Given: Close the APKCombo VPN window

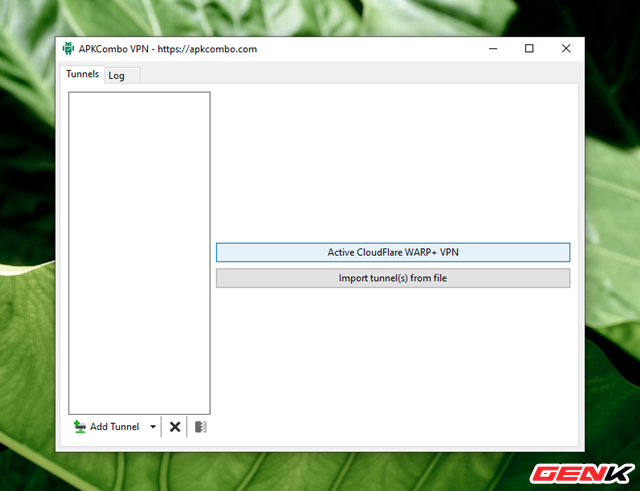Looking at the screenshot, I should pos(566,48).
